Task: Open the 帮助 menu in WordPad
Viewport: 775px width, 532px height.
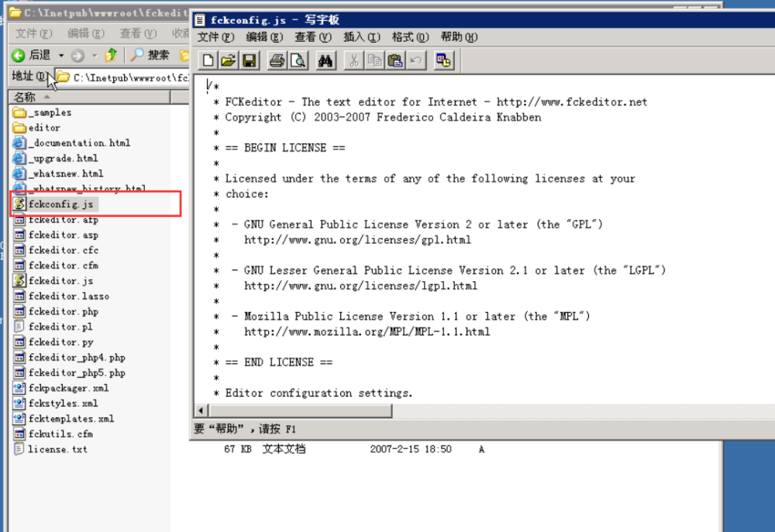Action: coord(459,37)
